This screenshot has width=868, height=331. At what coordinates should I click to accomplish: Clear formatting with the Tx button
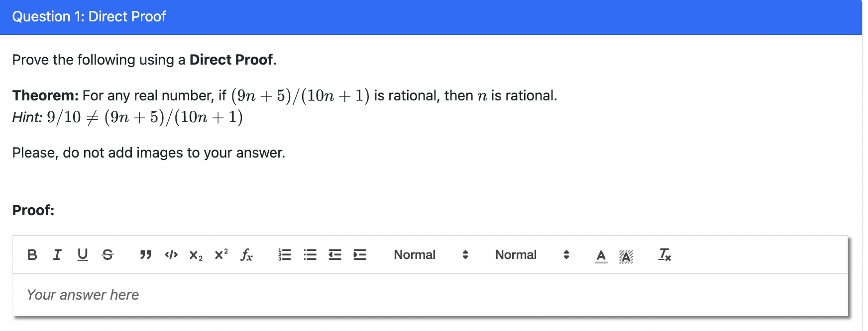click(664, 256)
